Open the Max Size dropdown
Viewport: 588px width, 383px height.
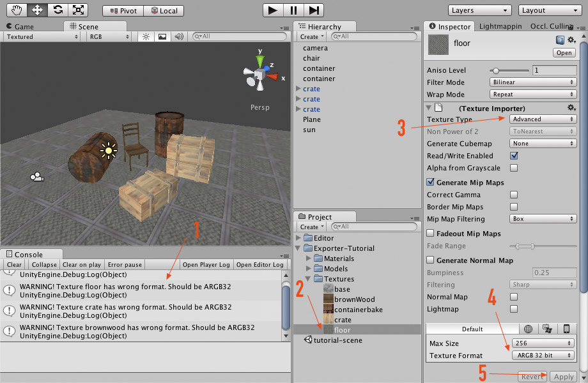(543, 342)
